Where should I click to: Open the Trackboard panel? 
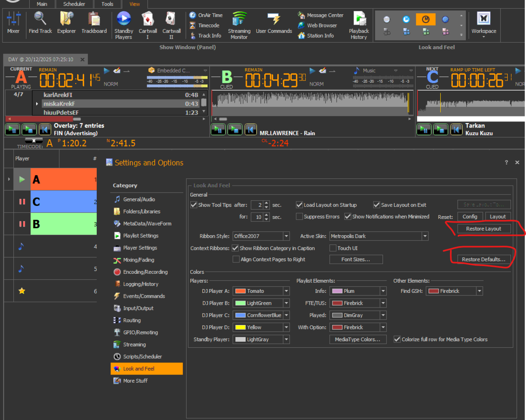pyautogui.click(x=94, y=23)
